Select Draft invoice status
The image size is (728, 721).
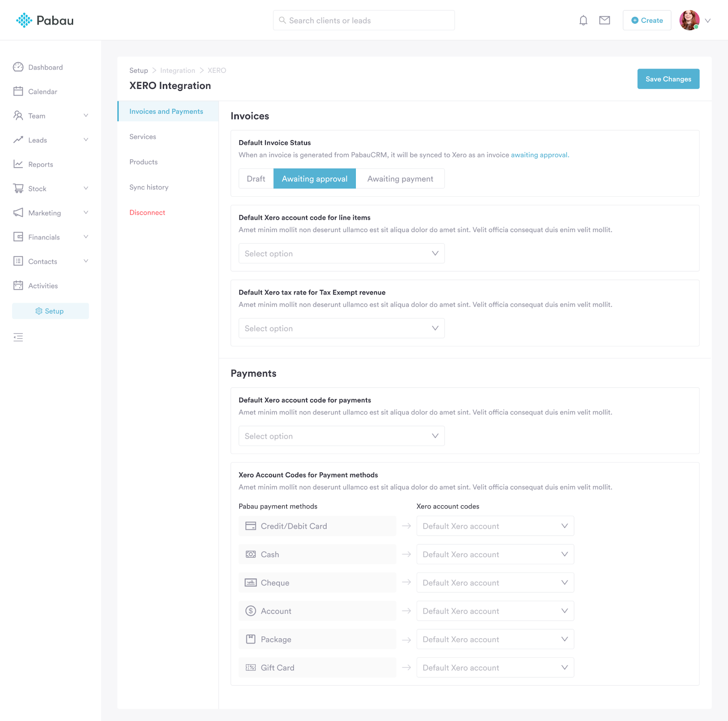(x=256, y=178)
